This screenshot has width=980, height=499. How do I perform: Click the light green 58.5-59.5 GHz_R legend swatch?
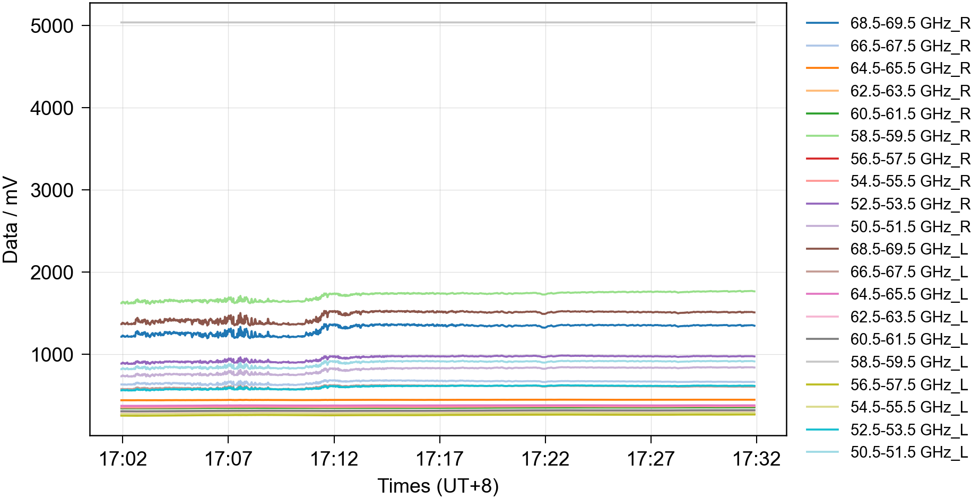coord(822,136)
